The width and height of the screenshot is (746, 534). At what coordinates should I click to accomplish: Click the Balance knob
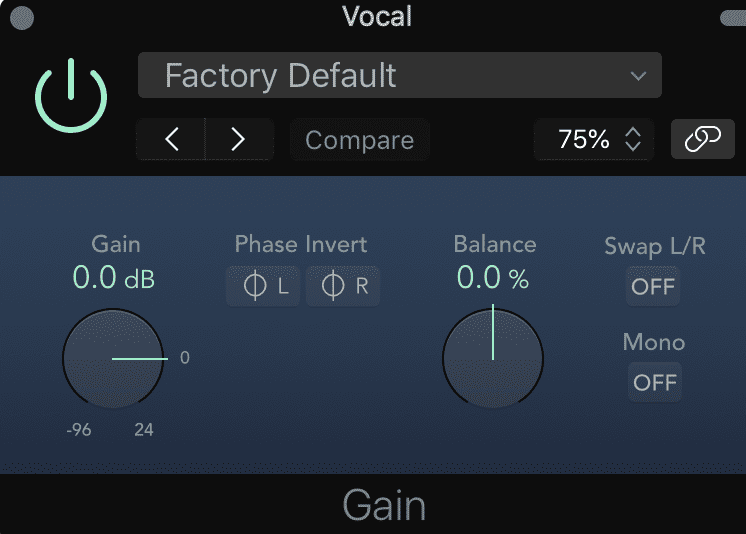[x=493, y=357]
